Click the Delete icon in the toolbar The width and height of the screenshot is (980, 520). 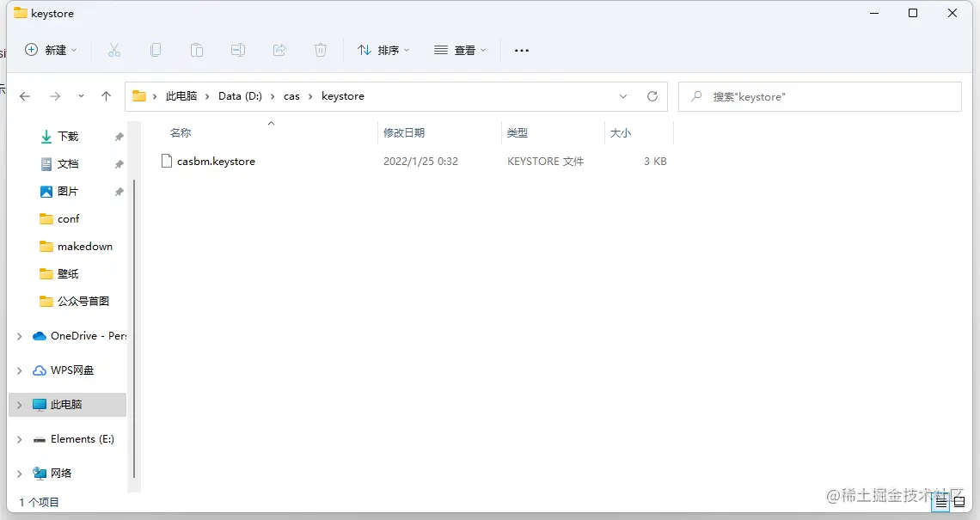click(x=321, y=50)
